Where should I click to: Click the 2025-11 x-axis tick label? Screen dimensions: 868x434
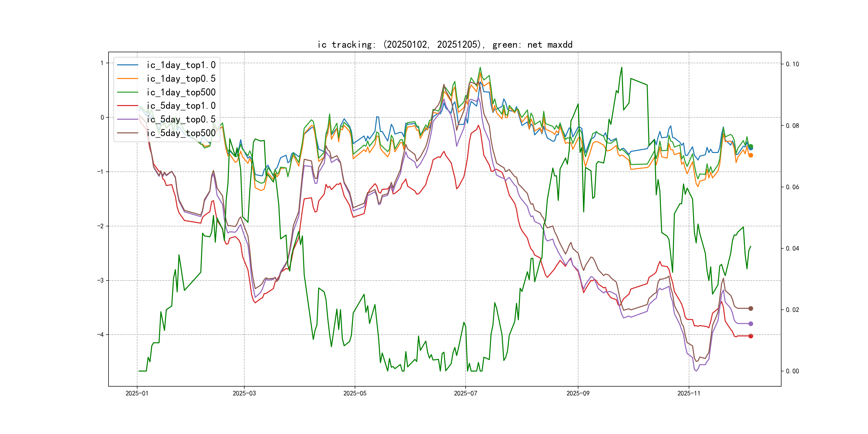[x=689, y=393]
